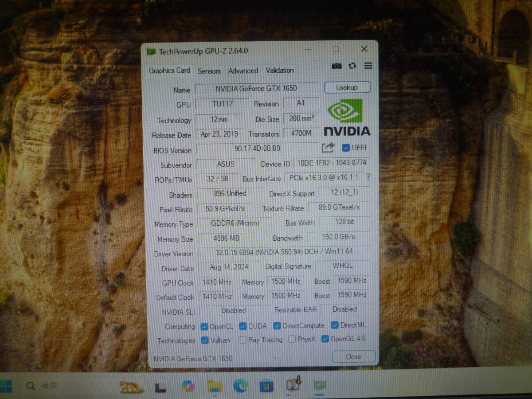Toggle the OpenCL checkbox
Viewport: 532px width, 399px height.
point(204,327)
